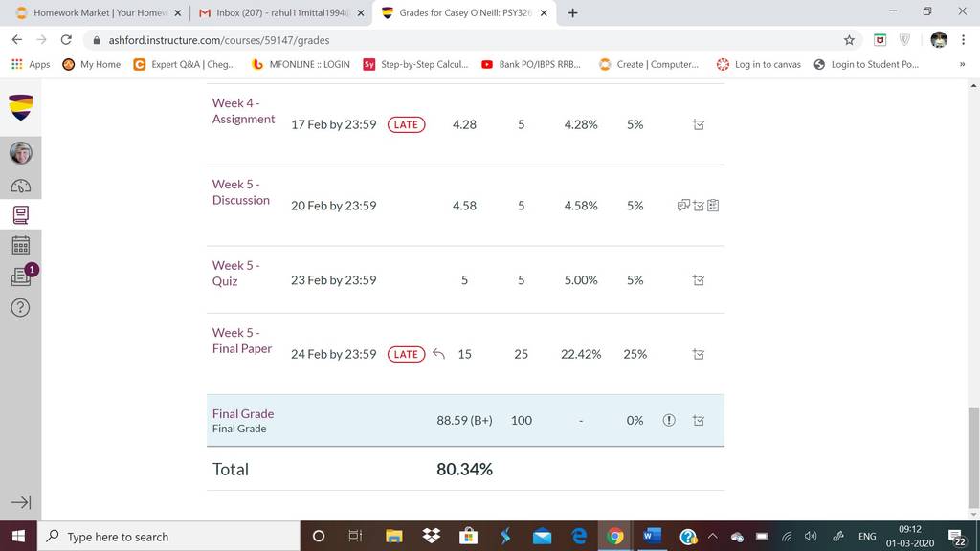This screenshot has width=980, height=551.
Task: Switch to the Gmail Inbox tab
Action: click(x=280, y=12)
